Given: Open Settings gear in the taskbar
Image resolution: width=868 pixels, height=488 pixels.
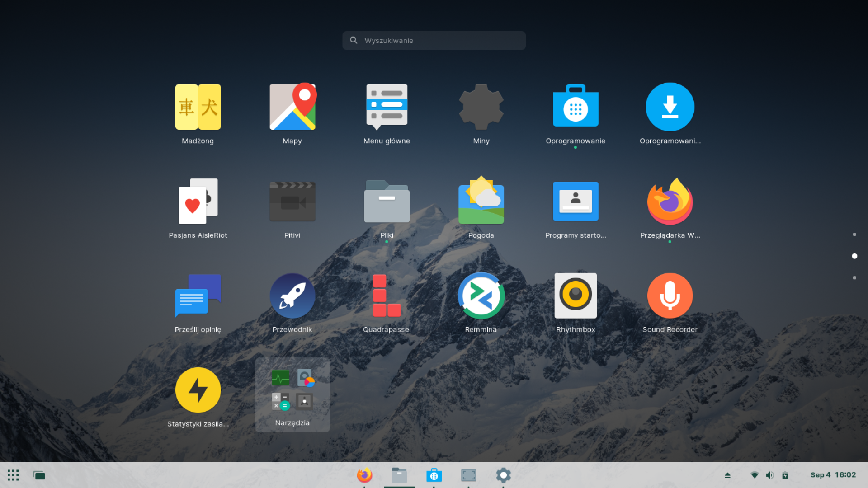Looking at the screenshot, I should pos(504,475).
